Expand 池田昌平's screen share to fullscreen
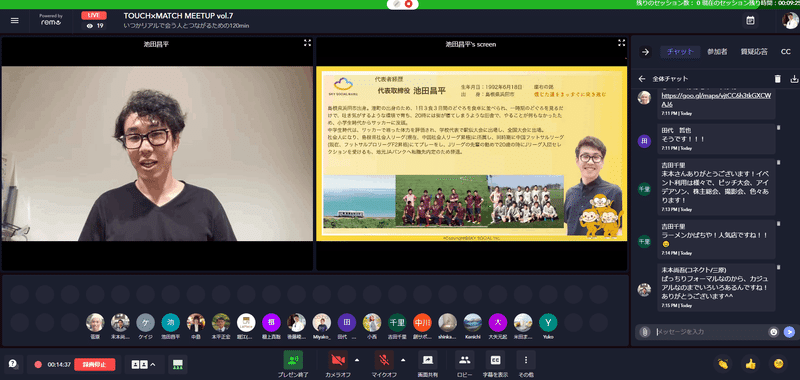This screenshot has height=380, width=800. click(x=621, y=43)
